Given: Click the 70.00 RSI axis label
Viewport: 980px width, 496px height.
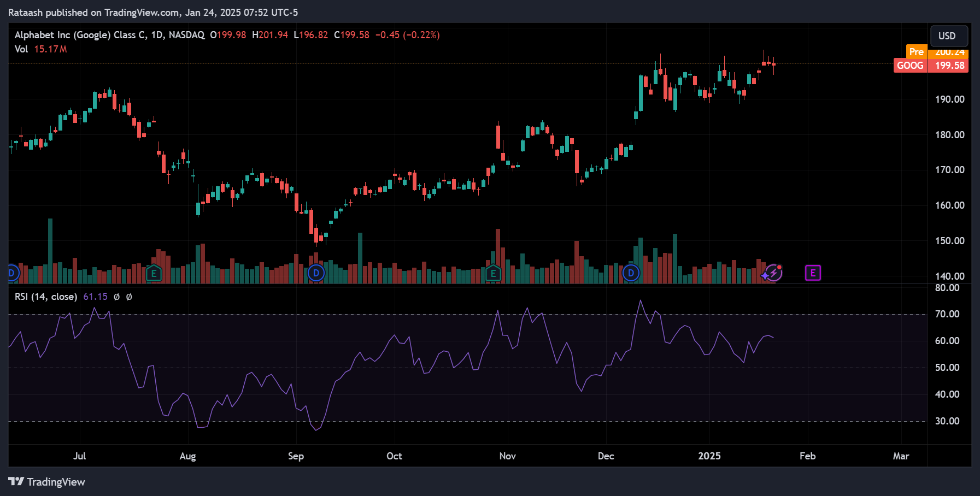Looking at the screenshot, I should point(947,314).
